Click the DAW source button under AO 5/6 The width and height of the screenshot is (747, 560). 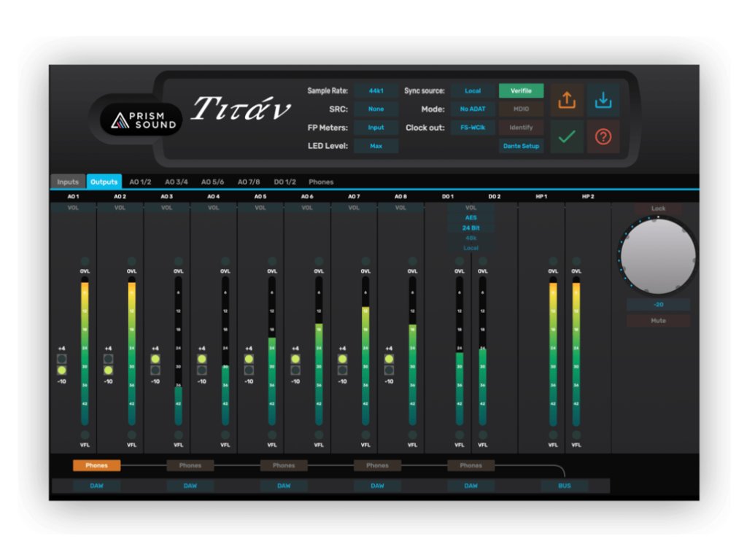click(x=284, y=486)
